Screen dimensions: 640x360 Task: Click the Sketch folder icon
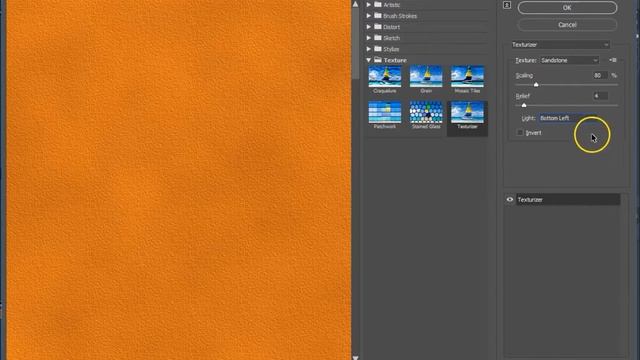[x=378, y=38]
